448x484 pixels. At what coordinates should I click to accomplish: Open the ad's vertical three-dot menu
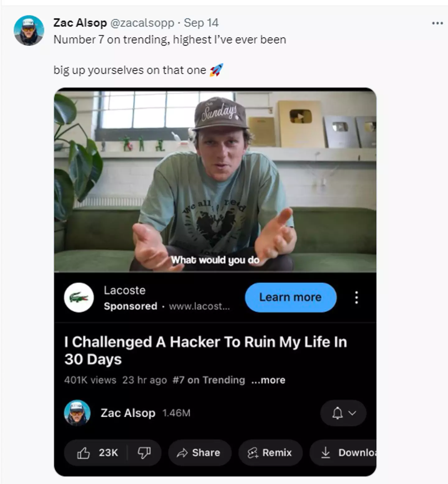point(357,298)
